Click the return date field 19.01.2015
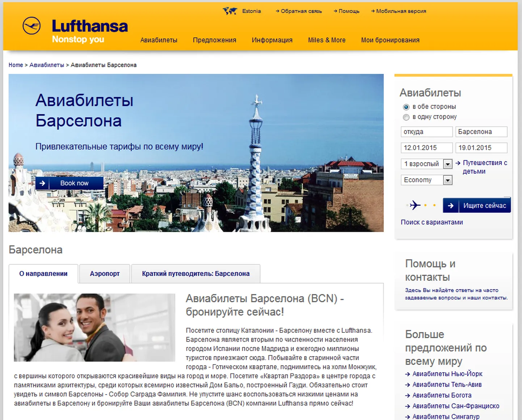Viewport: 522px width, 420px height. pos(481,148)
